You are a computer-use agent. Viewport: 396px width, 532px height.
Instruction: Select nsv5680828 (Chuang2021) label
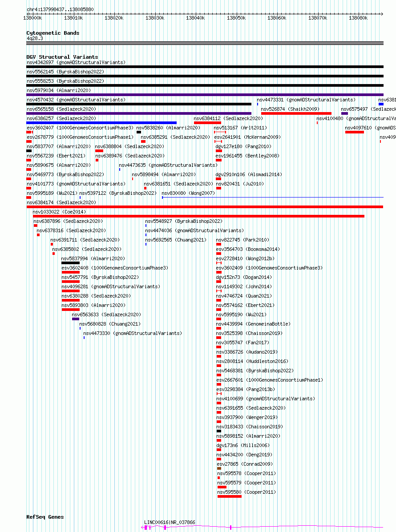(x=110, y=324)
